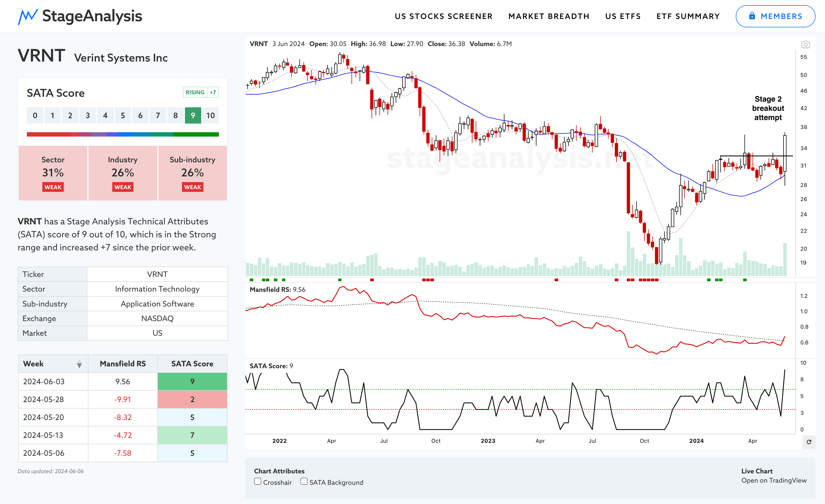Image resolution: width=825 pixels, height=504 pixels.
Task: Click the VRNT ticker table value
Action: (x=157, y=274)
